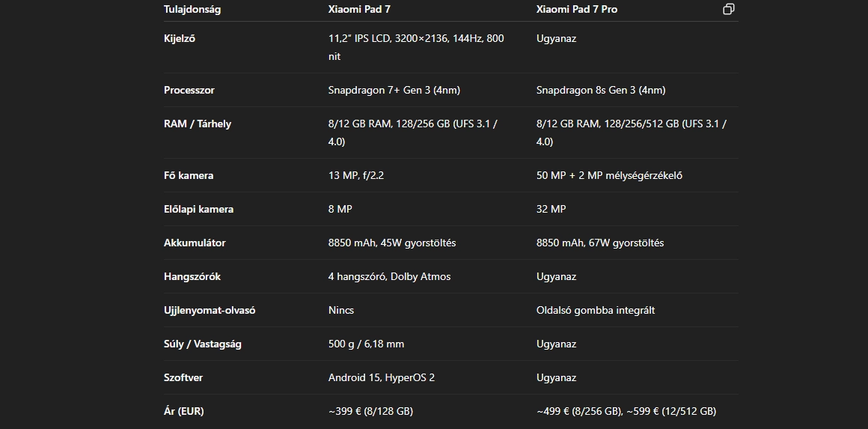Select the Előlapi kamera label

tap(199, 209)
